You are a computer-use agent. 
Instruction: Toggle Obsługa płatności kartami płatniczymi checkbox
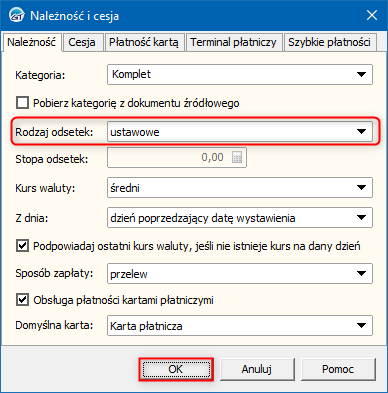coord(22,300)
